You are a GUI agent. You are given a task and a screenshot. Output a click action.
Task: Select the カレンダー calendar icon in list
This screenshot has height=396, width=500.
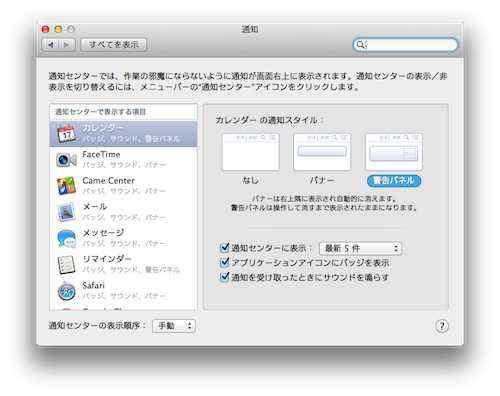click(x=66, y=134)
